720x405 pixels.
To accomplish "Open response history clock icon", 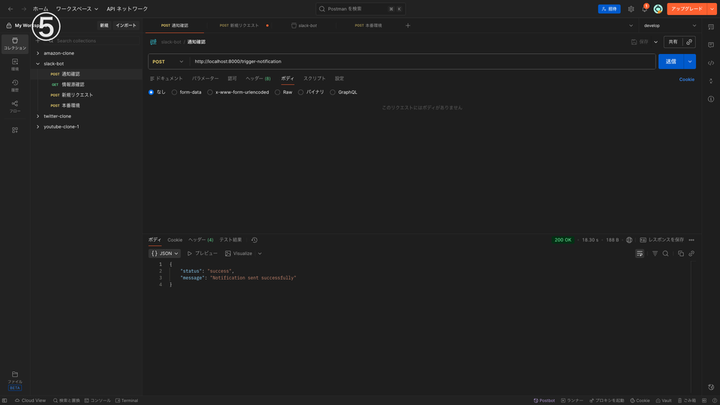I will (254, 240).
